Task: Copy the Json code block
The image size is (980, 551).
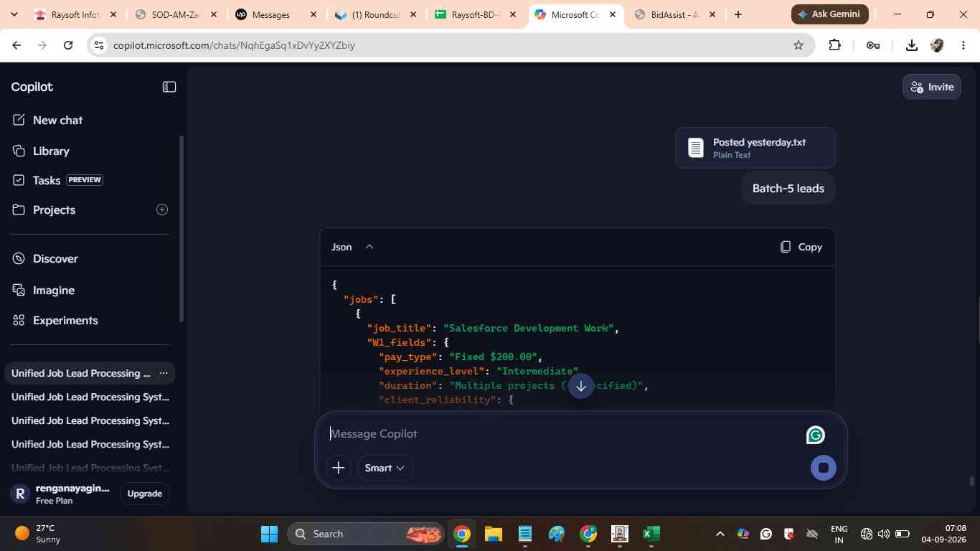Action: point(801,247)
